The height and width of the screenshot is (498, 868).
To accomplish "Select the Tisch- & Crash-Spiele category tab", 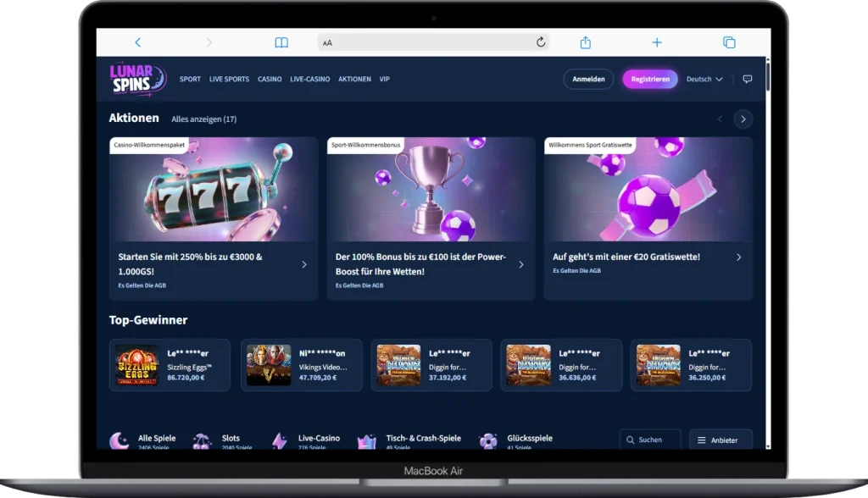I will (409, 441).
